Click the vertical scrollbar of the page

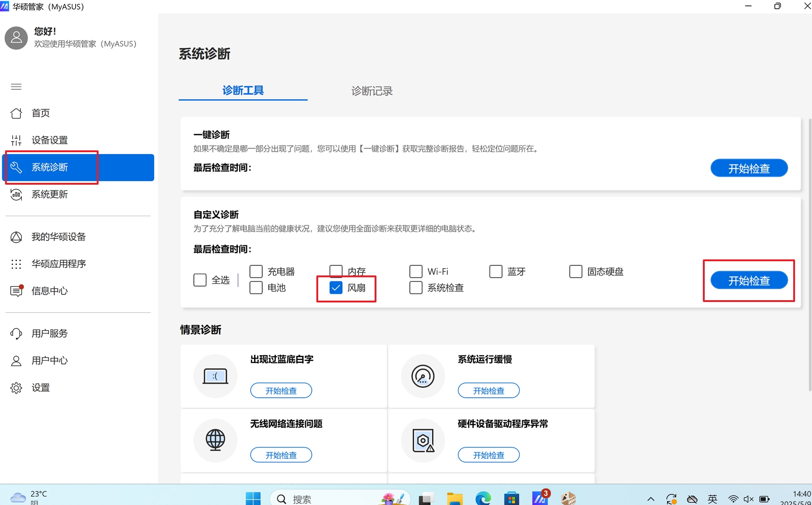click(810, 254)
